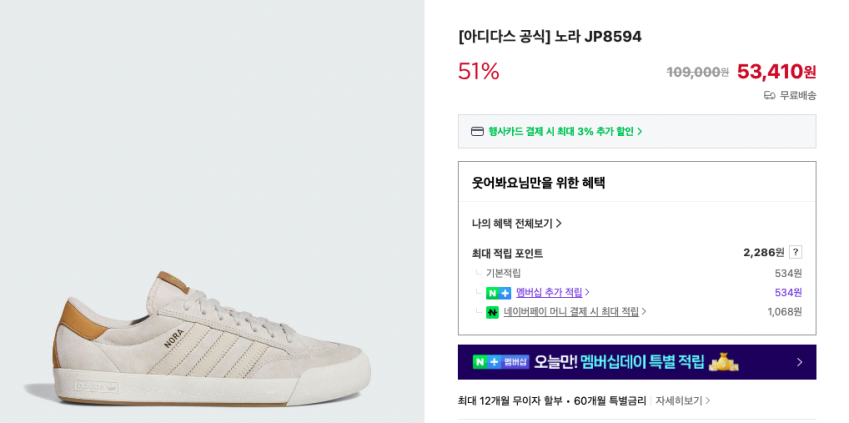The image size is (849, 423).
Task: Click the discounted price 53,410원
Action: pos(776,71)
